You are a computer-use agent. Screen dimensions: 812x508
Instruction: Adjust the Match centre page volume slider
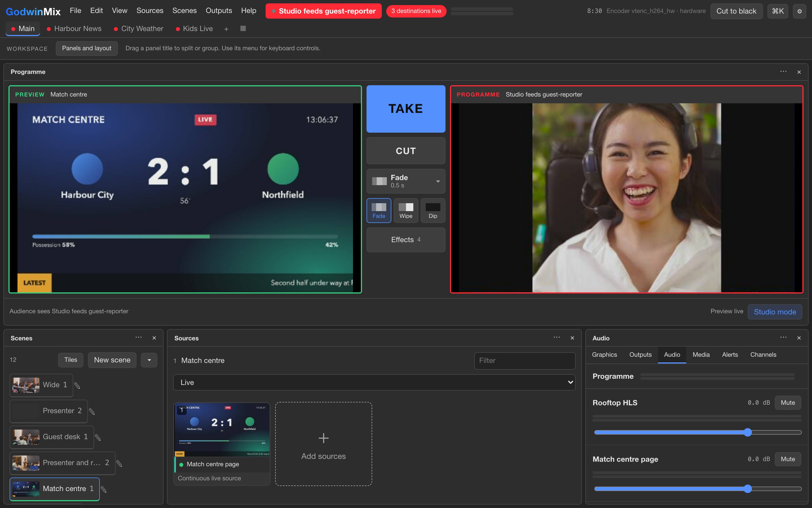pyautogui.click(x=698, y=489)
